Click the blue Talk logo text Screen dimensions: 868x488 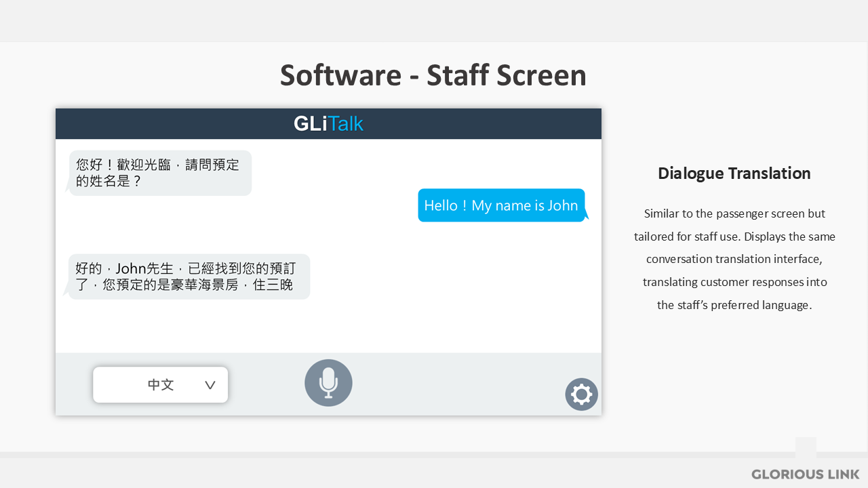coord(346,124)
